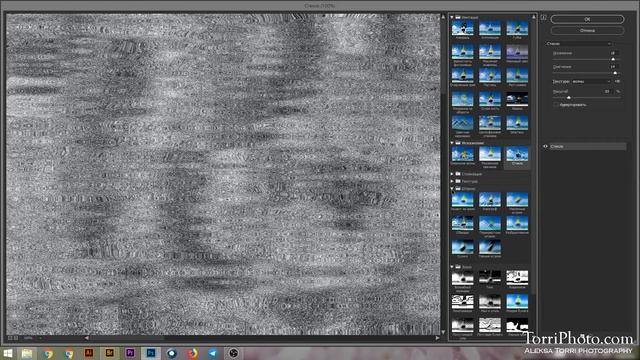Choose the Линогравюра (Stamp) sketch filter
The height and width of the screenshot is (360, 640).
coord(462,302)
